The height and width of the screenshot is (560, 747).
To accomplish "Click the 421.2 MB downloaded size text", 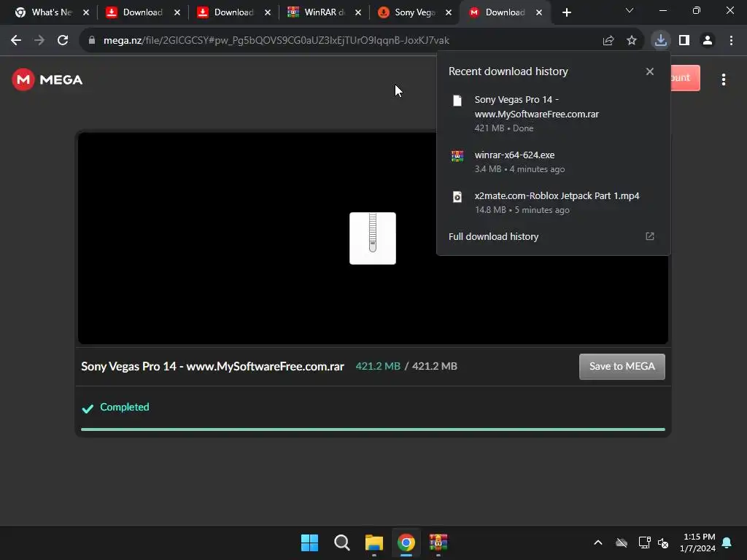I will (x=378, y=366).
